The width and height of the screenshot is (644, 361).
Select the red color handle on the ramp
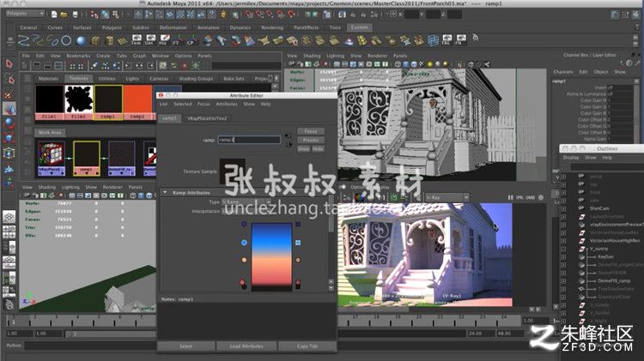pyautogui.click(x=242, y=282)
